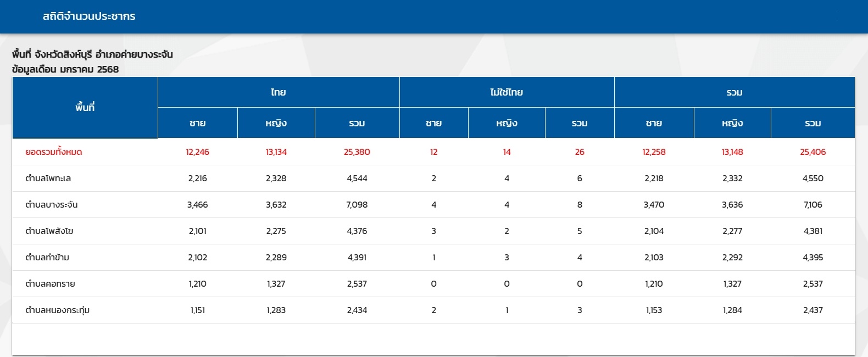
Task: Select the cell showing 7,098
Action: point(357,205)
